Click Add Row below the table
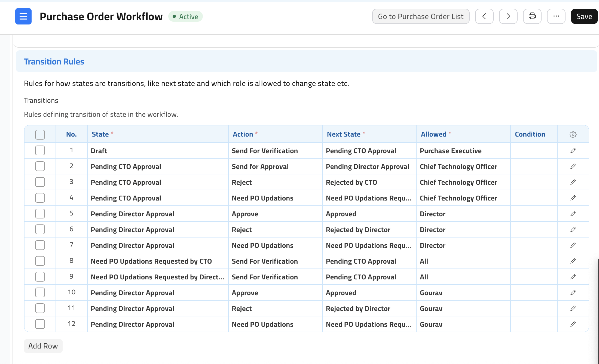This screenshot has height=364, width=599. [43, 346]
